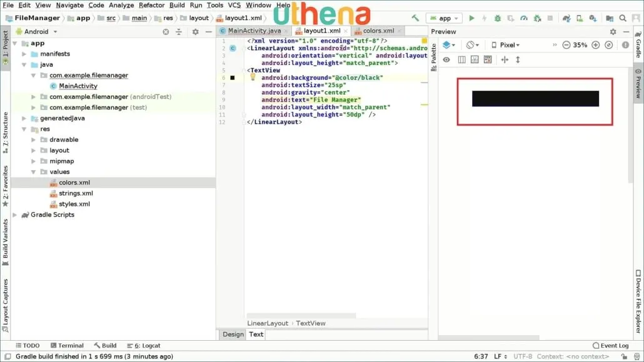The width and height of the screenshot is (644, 362).
Task: Open the Android project view dropdown
Action: point(36,32)
